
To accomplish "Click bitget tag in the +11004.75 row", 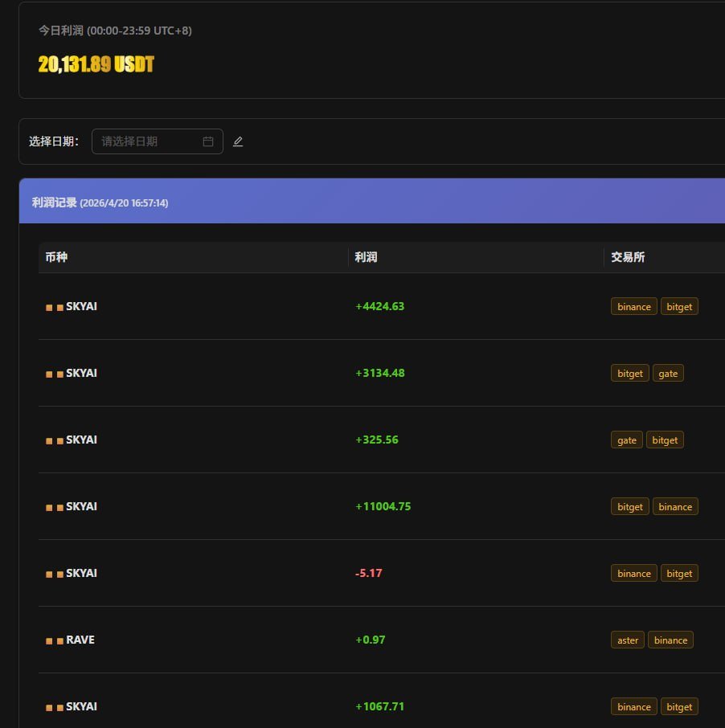I will (630, 506).
